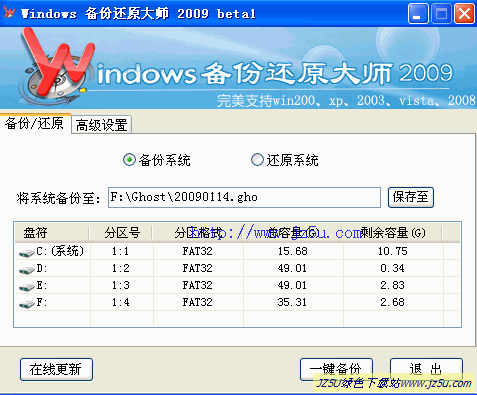
Task: Click total capacity value 35.31
Action: pos(292,302)
